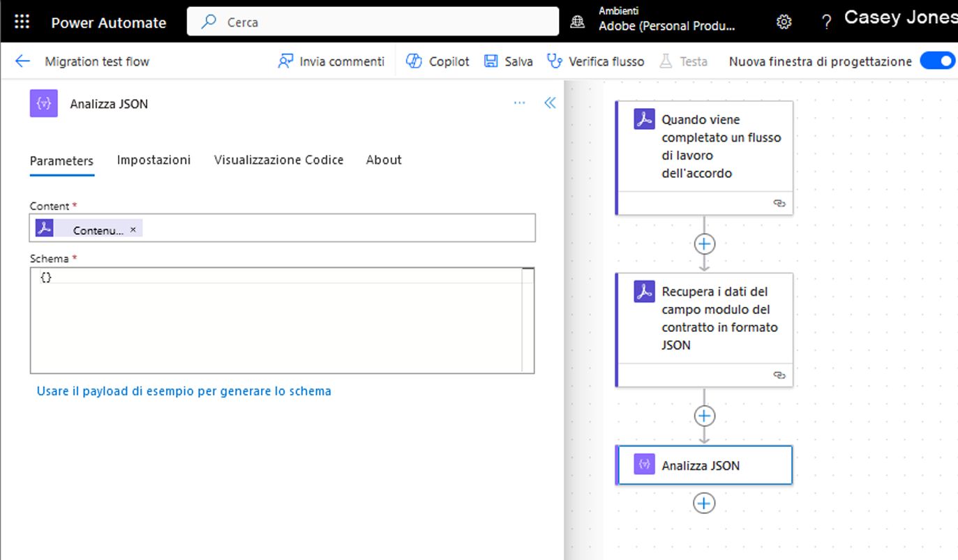The image size is (958, 560).
Task: Collapse the panel with double chevron
Action: tap(550, 103)
